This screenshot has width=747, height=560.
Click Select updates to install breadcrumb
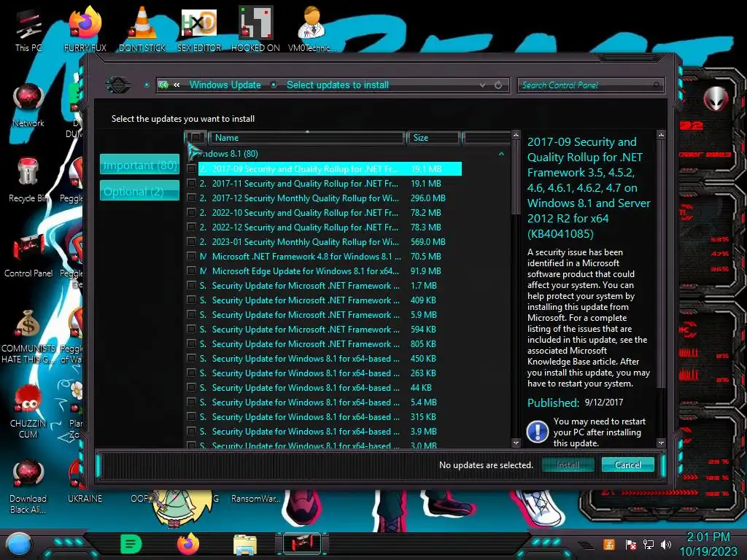(x=338, y=85)
